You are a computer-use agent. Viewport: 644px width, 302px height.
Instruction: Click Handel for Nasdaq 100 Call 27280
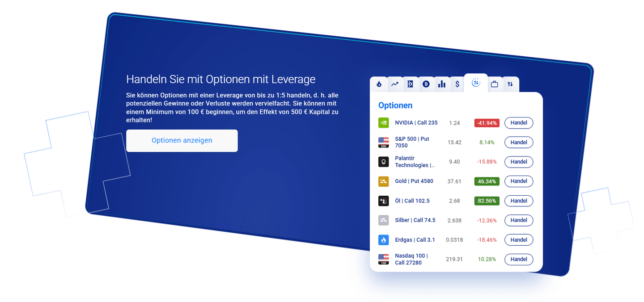(519, 259)
